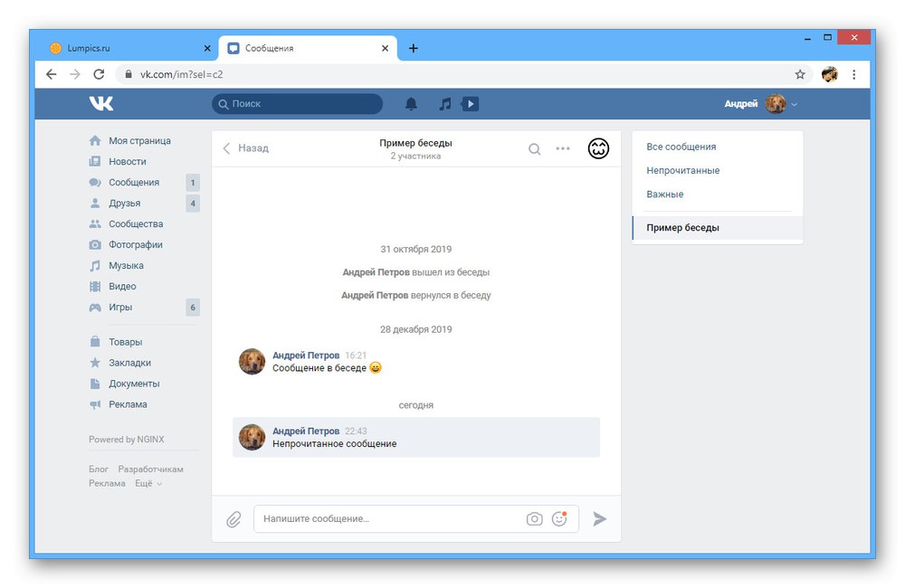Open Chrome profile avatar
The height and width of the screenshot is (588, 905).
829,74
